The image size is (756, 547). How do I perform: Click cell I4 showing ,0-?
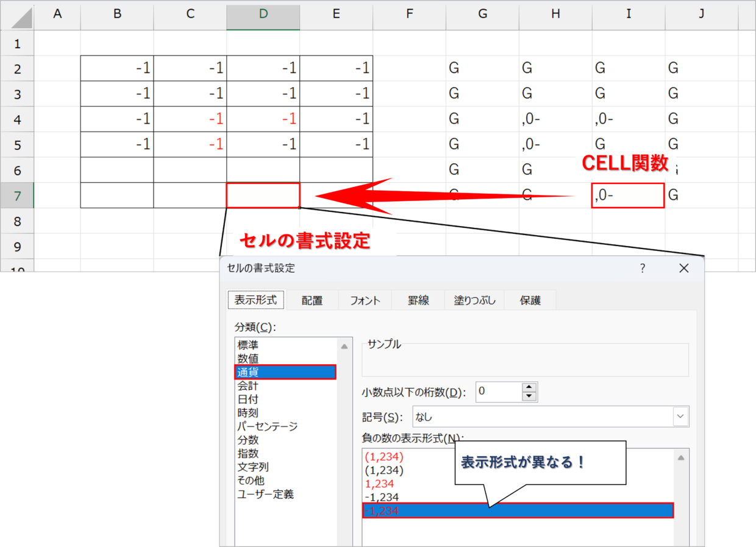coord(629,119)
